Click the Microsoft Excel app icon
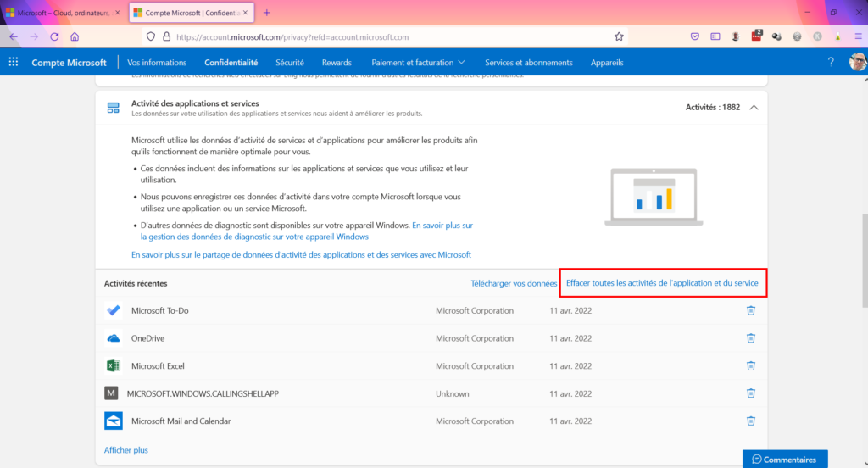868x468 pixels. point(114,365)
